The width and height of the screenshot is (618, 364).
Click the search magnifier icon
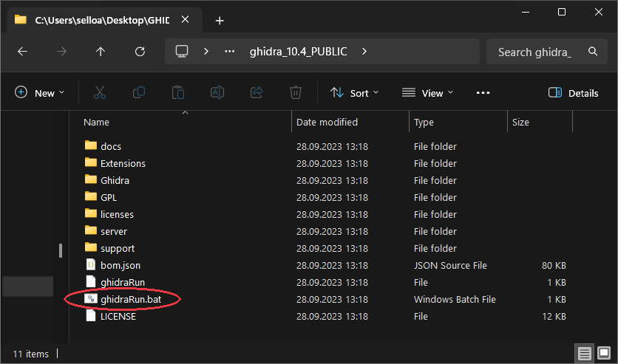coord(593,51)
